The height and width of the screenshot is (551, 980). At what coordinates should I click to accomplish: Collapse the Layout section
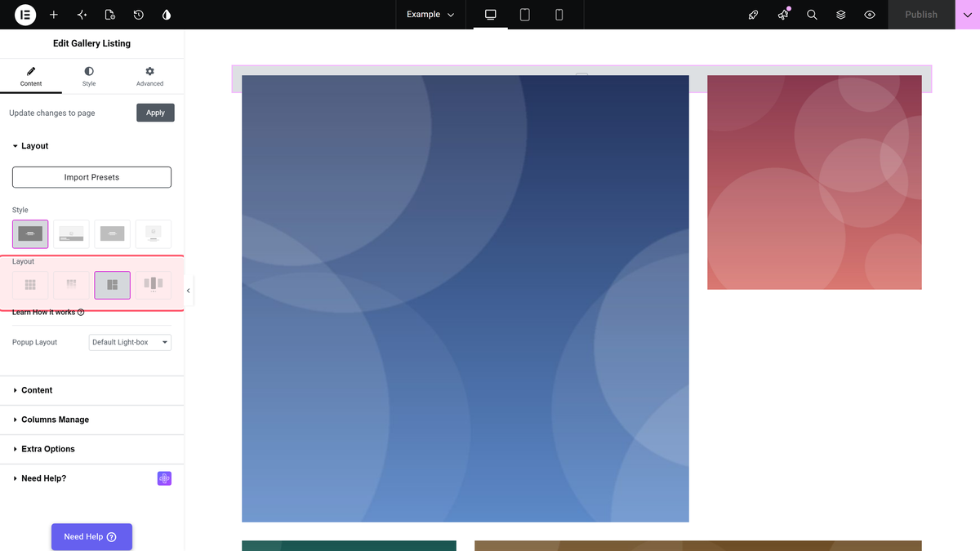(92, 146)
